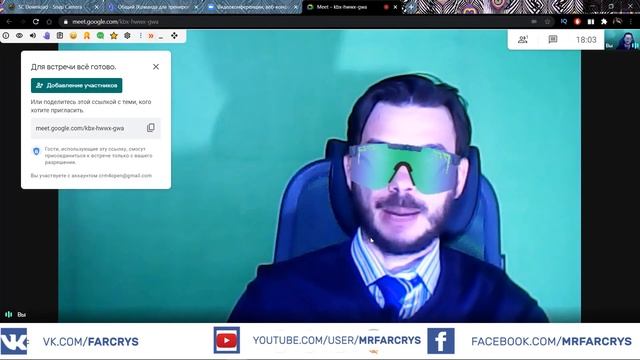
Task: Click the FACEBOOK.COM/MRFARCRYS text
Action: (551, 341)
